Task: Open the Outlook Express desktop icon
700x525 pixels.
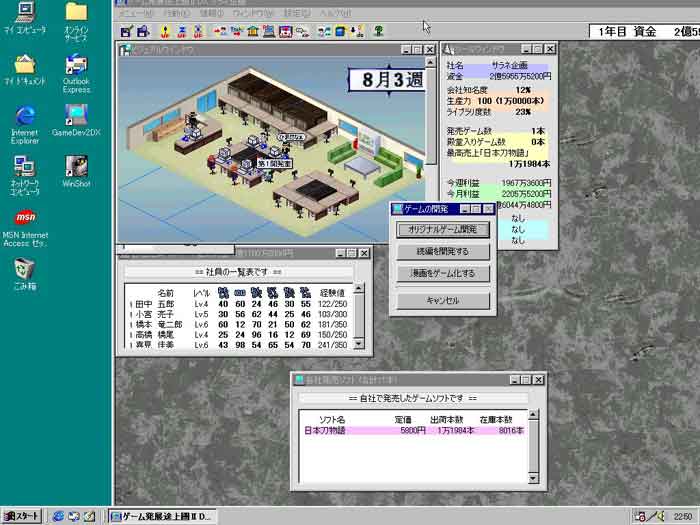Action: point(76,68)
